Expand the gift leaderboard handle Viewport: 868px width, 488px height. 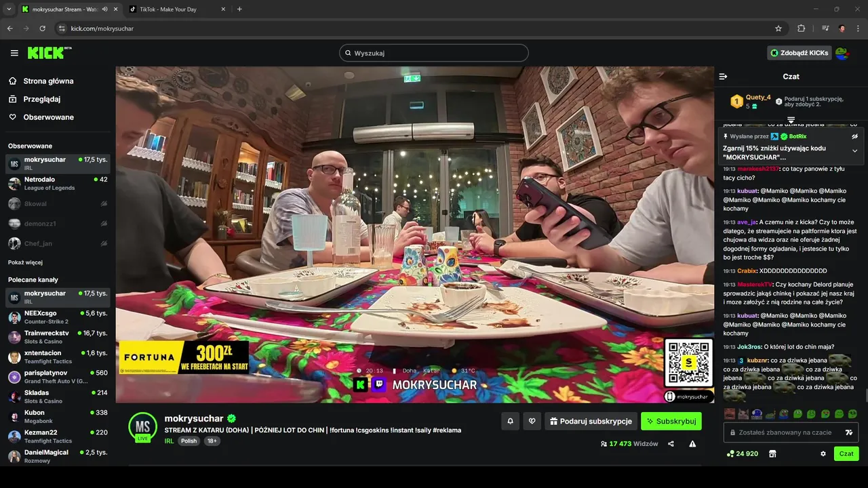tap(791, 120)
